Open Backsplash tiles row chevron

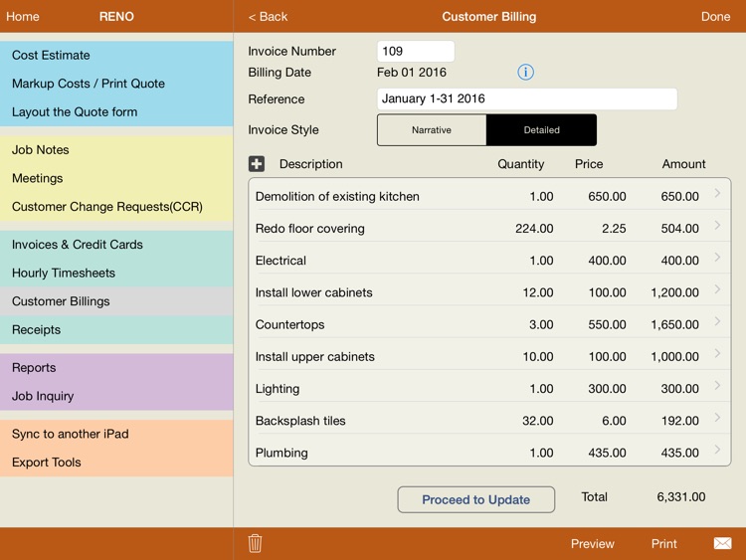[x=717, y=417]
